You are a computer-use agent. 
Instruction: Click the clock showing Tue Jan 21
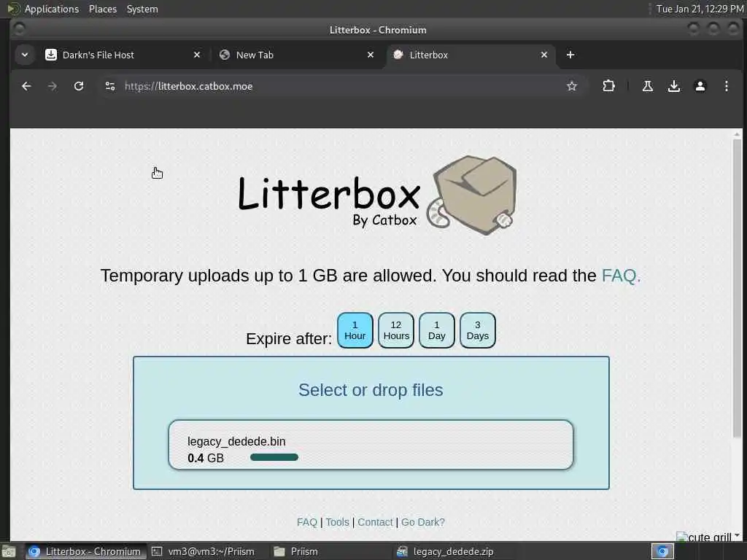[x=700, y=9]
